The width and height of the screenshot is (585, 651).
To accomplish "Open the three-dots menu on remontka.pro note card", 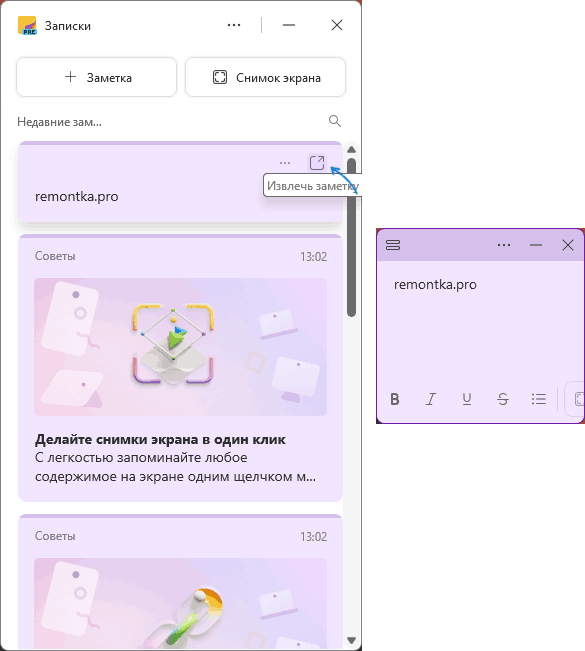I will pos(285,163).
